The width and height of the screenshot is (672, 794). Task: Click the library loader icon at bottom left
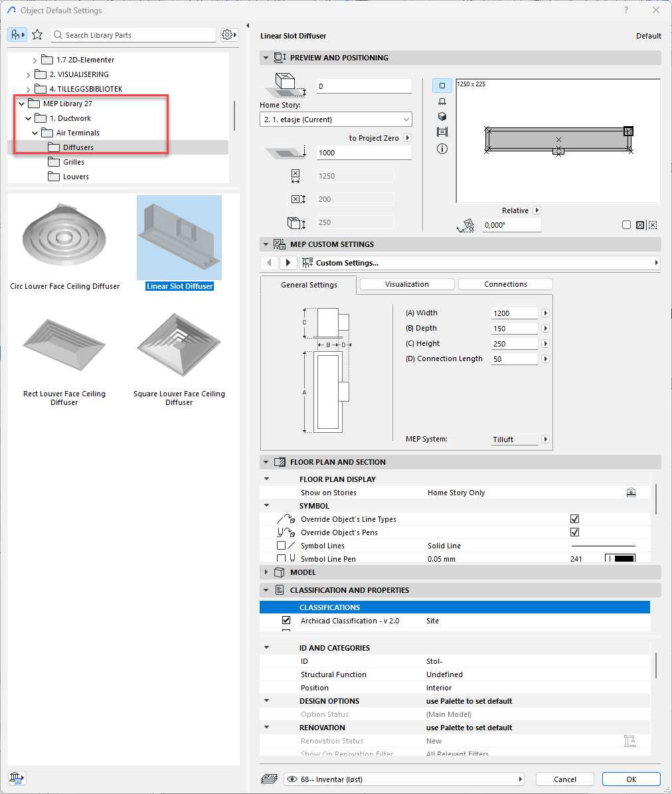17,778
